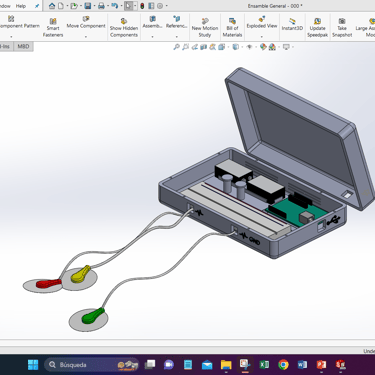
Task: Open the Help menu
Action: pos(21,6)
